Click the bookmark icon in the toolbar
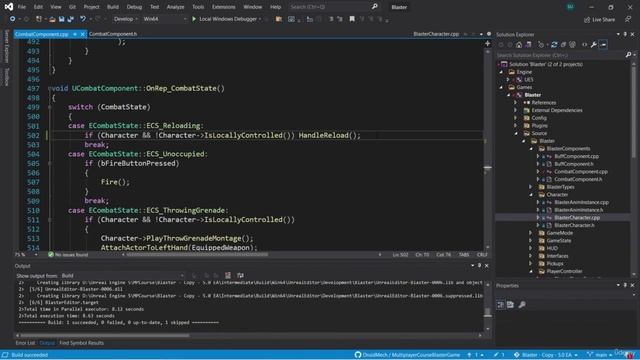640x360 pixels. click(x=352, y=19)
